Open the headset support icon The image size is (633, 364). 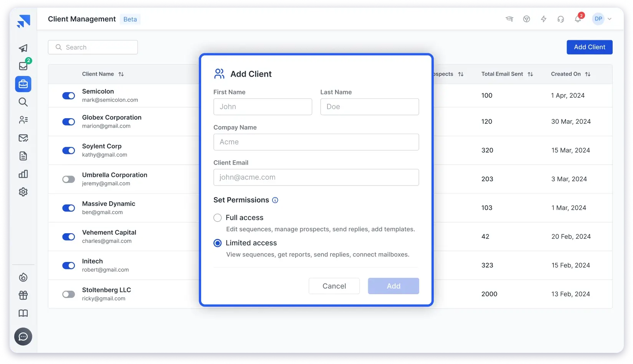(x=560, y=19)
